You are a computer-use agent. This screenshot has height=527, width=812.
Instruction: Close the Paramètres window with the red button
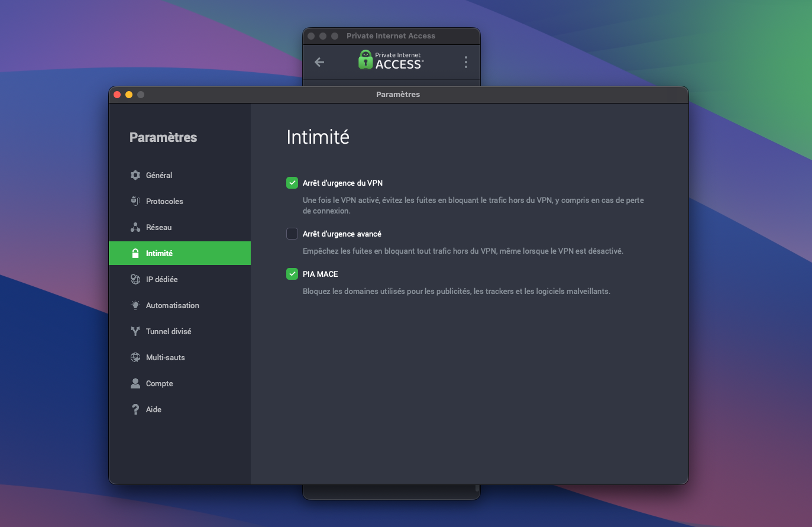tap(117, 95)
